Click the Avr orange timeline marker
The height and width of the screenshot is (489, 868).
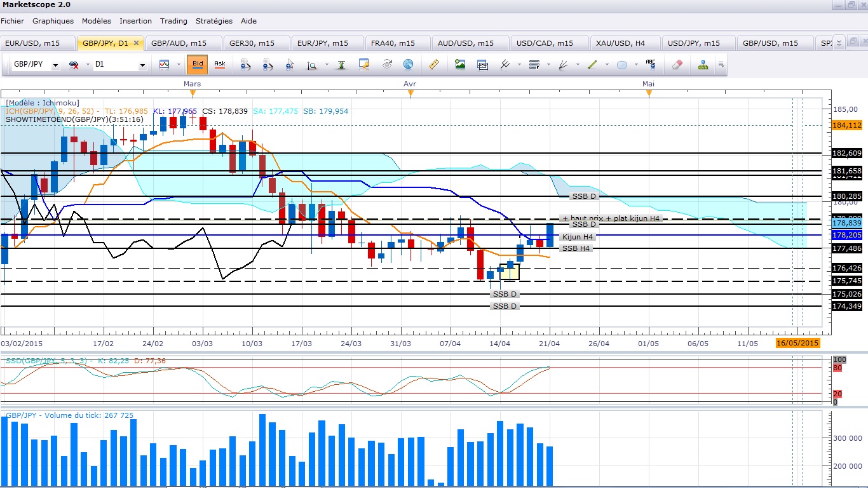click(410, 94)
